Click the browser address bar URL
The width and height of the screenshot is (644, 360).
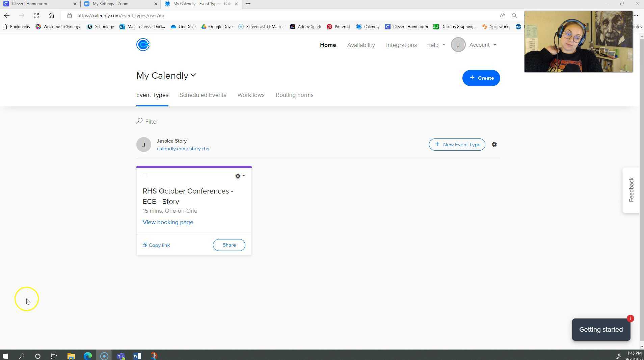(121, 16)
